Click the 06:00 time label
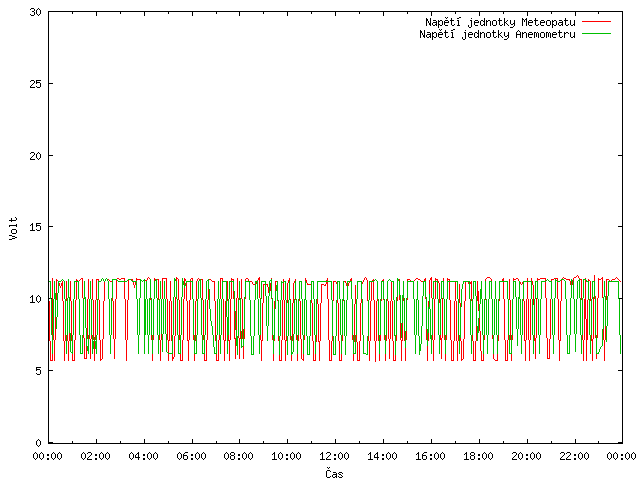 [191, 456]
